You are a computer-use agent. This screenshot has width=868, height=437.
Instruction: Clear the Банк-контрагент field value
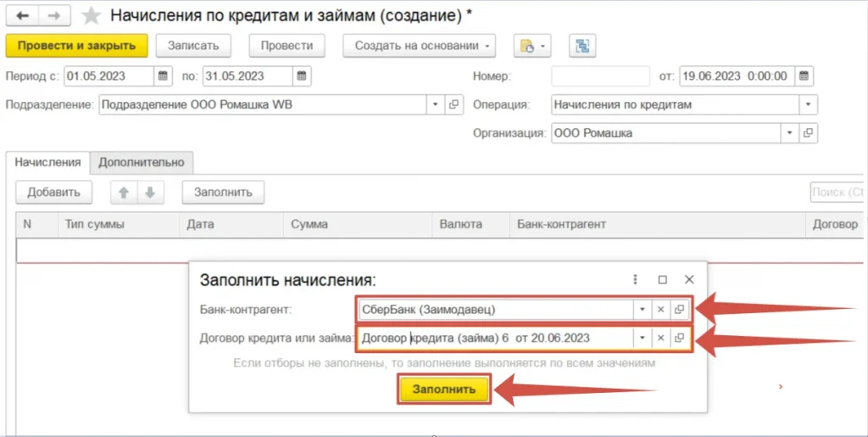[661, 310]
